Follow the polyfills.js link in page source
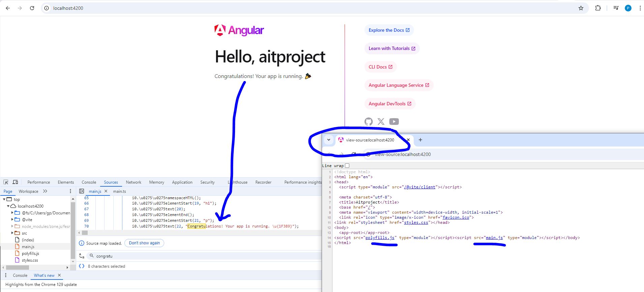The height and width of the screenshot is (292, 644). tap(380, 238)
